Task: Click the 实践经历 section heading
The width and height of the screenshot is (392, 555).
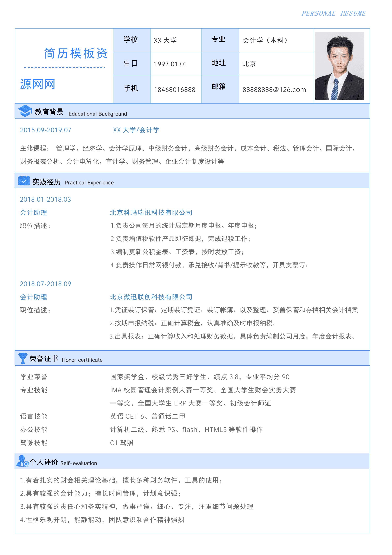Action: pyautogui.click(x=46, y=182)
